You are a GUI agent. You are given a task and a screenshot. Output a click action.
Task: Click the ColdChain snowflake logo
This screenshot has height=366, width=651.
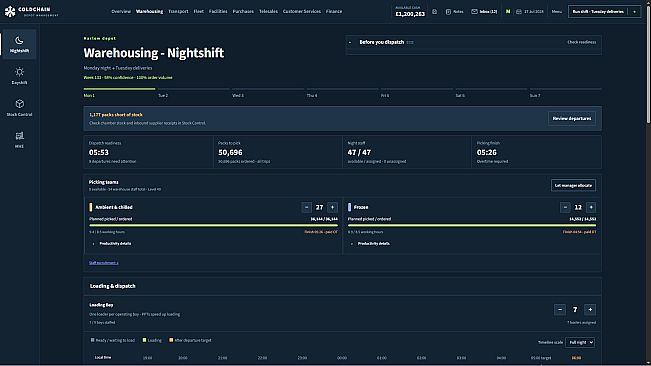point(10,12)
